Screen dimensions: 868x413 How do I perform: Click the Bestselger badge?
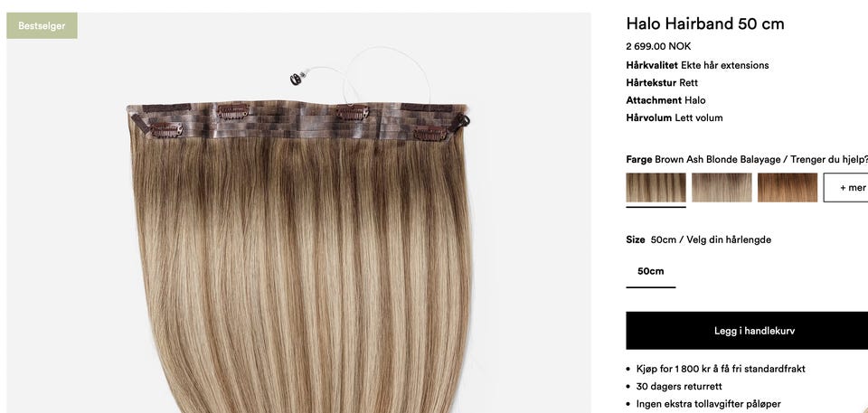coord(42,25)
